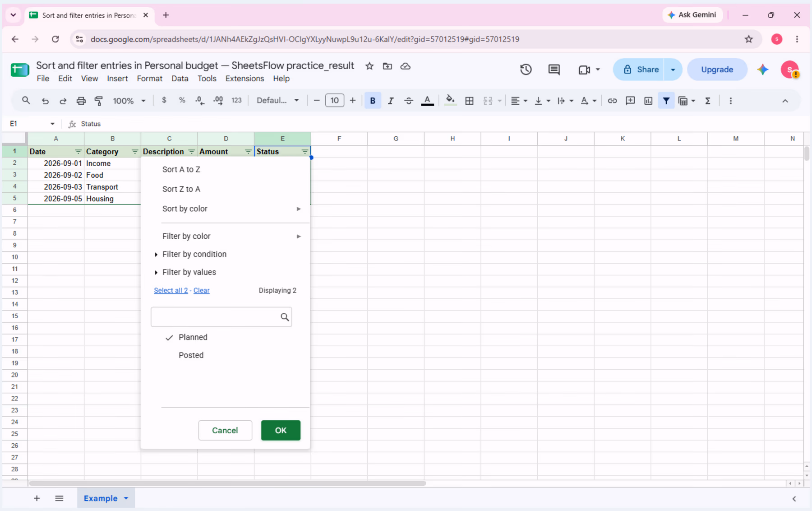This screenshot has width=812, height=511.
Task: Toggle Strikethrough formatting
Action: coord(409,101)
